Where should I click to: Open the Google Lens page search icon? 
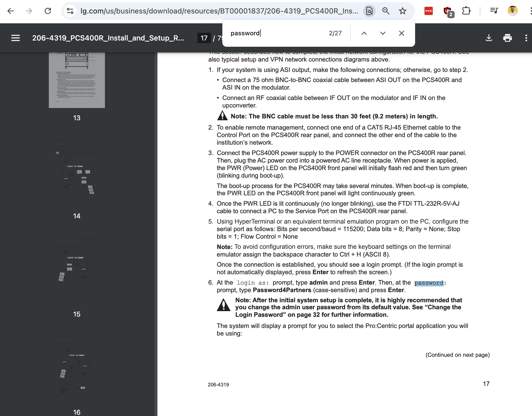pyautogui.click(x=369, y=11)
